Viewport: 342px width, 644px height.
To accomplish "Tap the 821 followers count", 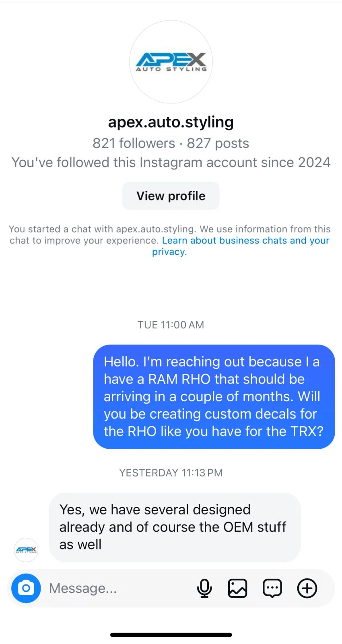I will pos(134,143).
